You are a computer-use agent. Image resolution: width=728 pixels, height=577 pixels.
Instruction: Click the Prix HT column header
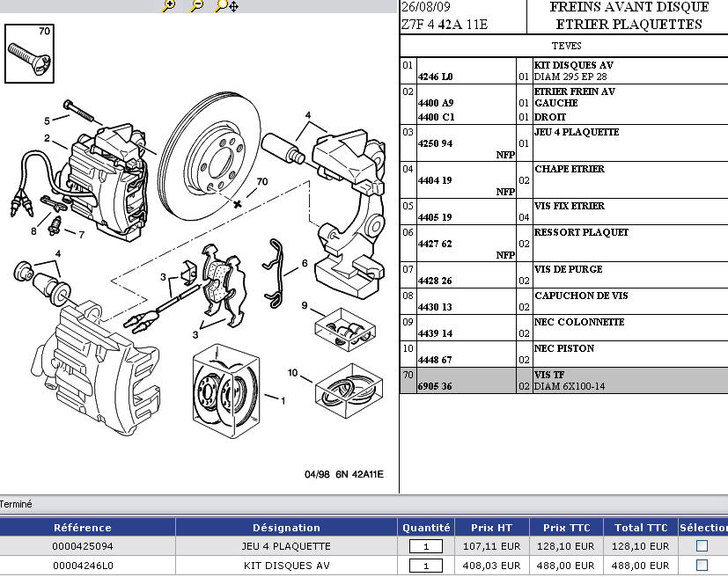pyautogui.click(x=491, y=528)
